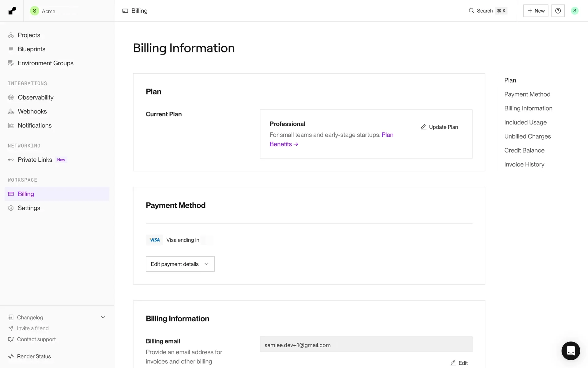Click the Acme workspace name

coord(48,11)
